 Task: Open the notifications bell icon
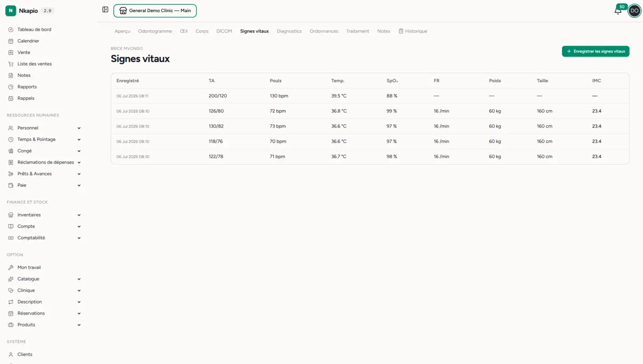(618, 11)
